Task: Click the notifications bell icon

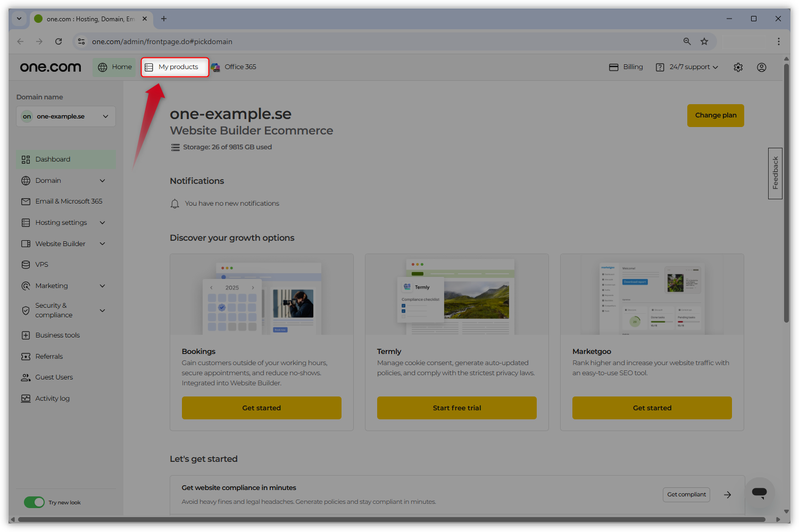Action: [x=174, y=204]
